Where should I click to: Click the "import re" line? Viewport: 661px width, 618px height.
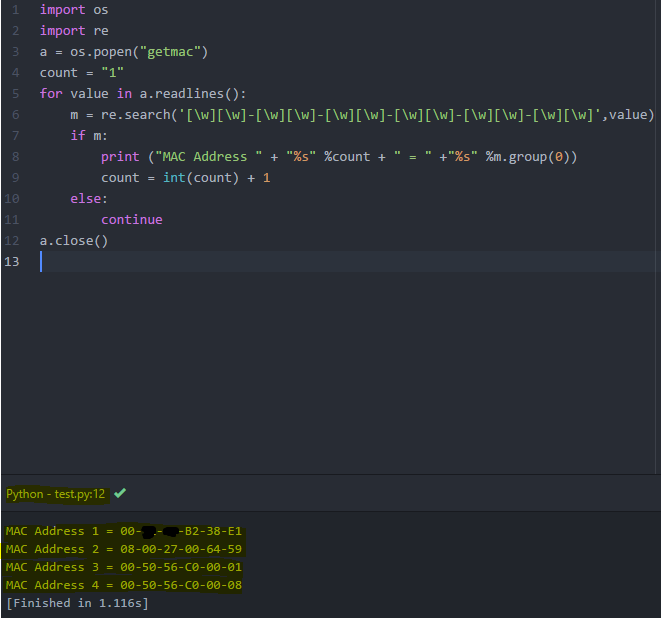pos(74,31)
